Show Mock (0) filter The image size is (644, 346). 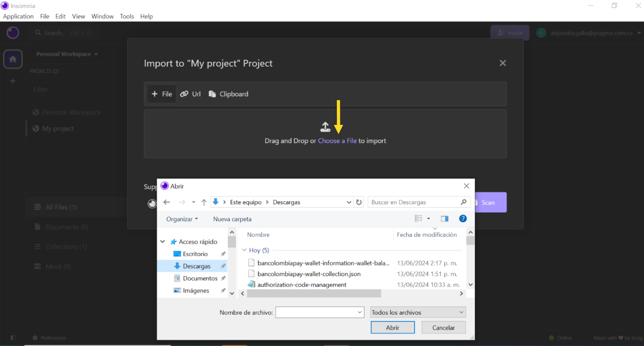58,267
